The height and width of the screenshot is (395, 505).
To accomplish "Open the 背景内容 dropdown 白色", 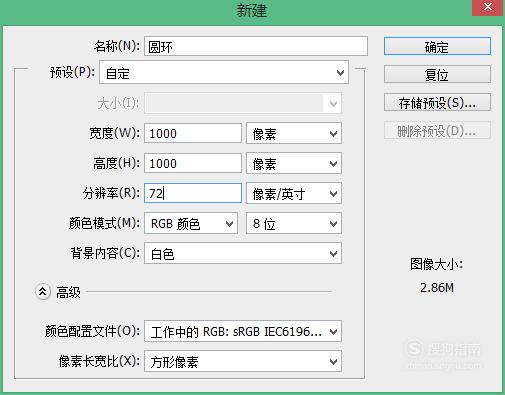I will [243, 253].
